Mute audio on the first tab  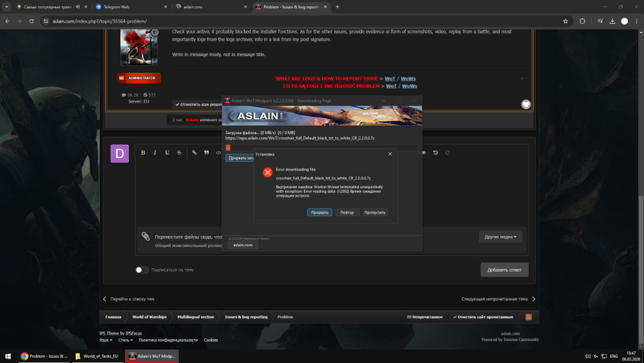pyautogui.click(x=78, y=6)
